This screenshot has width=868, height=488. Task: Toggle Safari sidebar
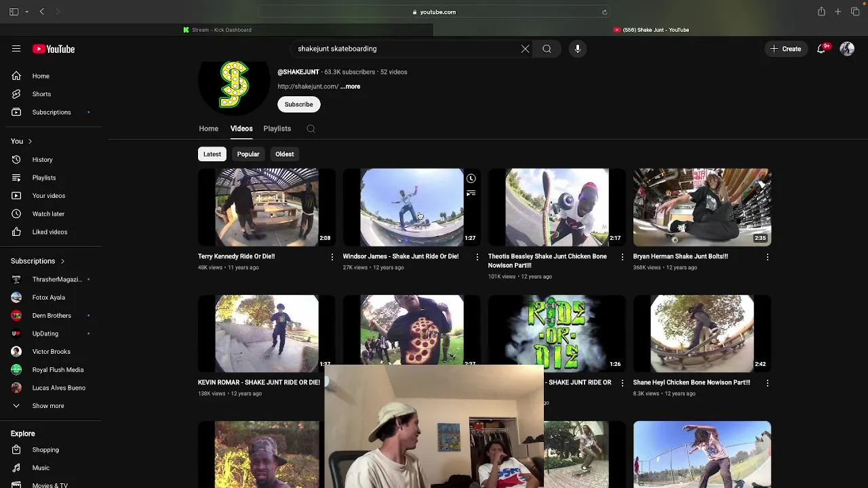click(14, 12)
